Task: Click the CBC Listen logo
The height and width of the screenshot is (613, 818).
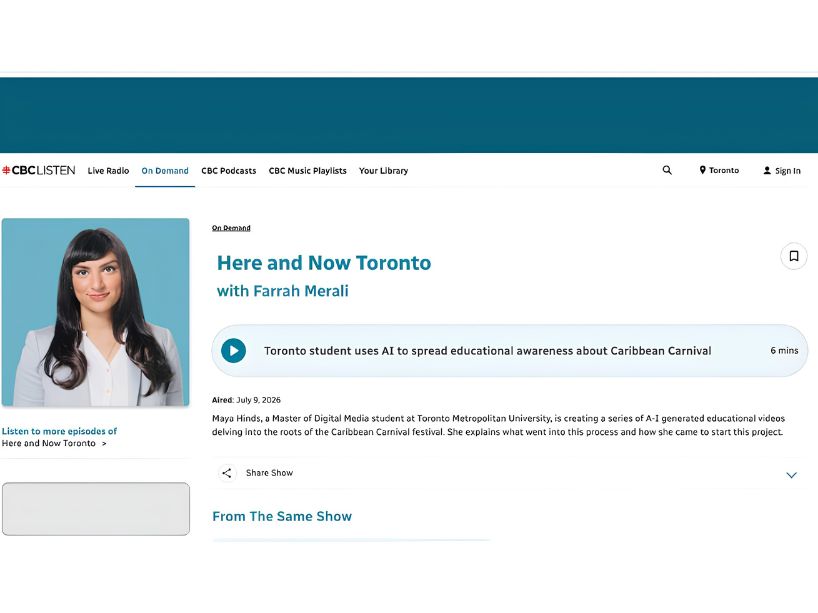Action: pyautogui.click(x=39, y=171)
